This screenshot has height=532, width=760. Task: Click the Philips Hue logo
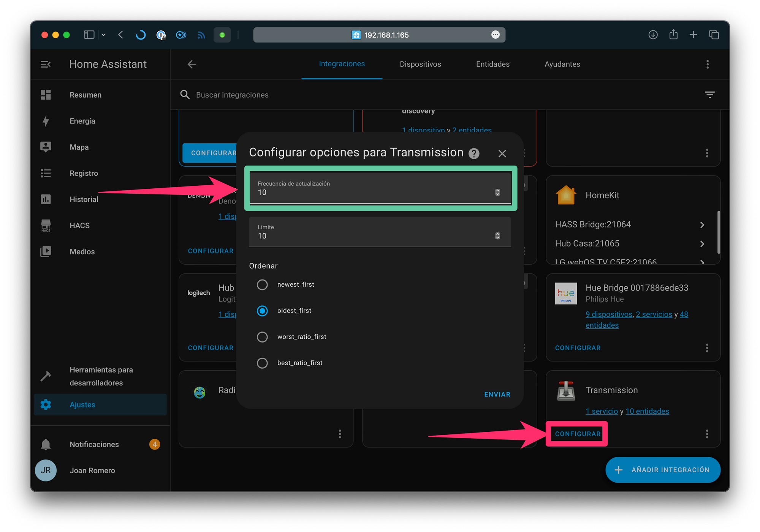[566, 293]
